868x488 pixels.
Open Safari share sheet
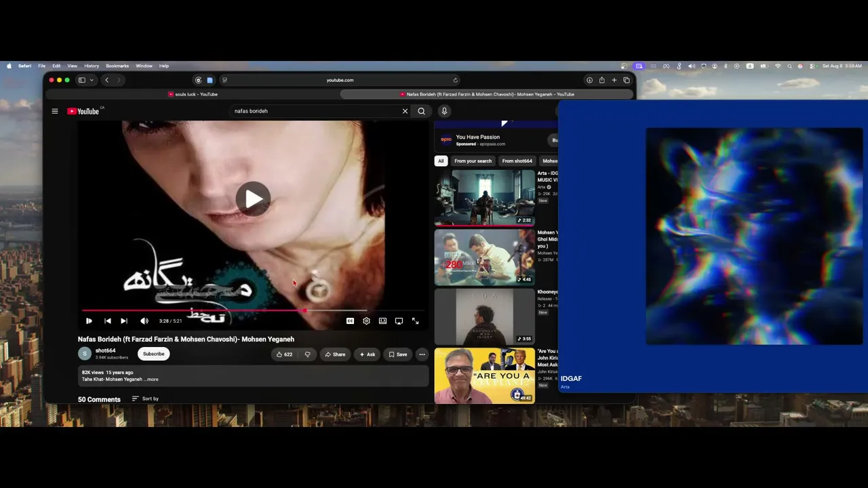601,80
